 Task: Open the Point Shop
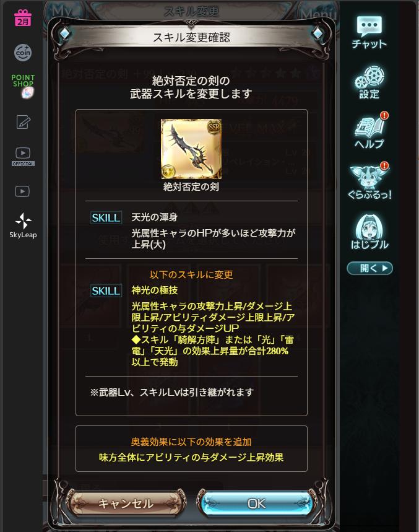[23, 86]
